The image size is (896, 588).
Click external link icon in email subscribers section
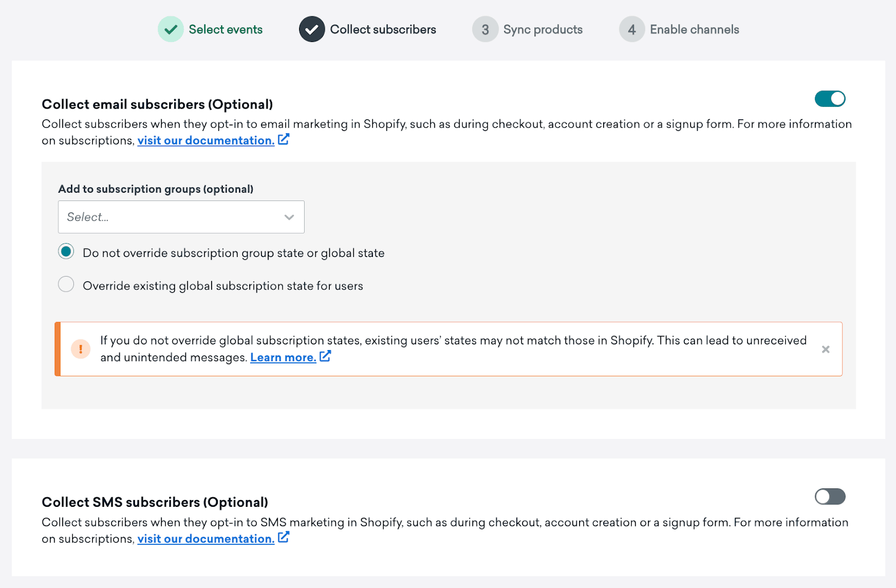[x=284, y=139]
